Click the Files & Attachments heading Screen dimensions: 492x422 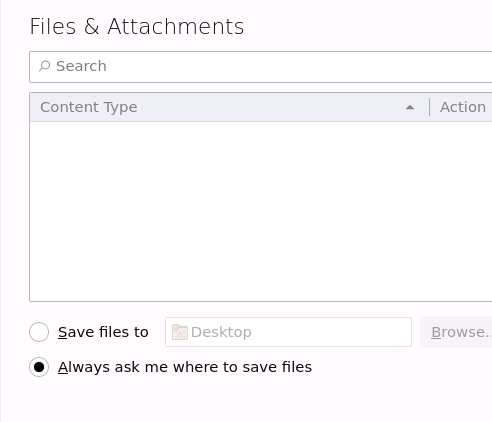pos(137,26)
